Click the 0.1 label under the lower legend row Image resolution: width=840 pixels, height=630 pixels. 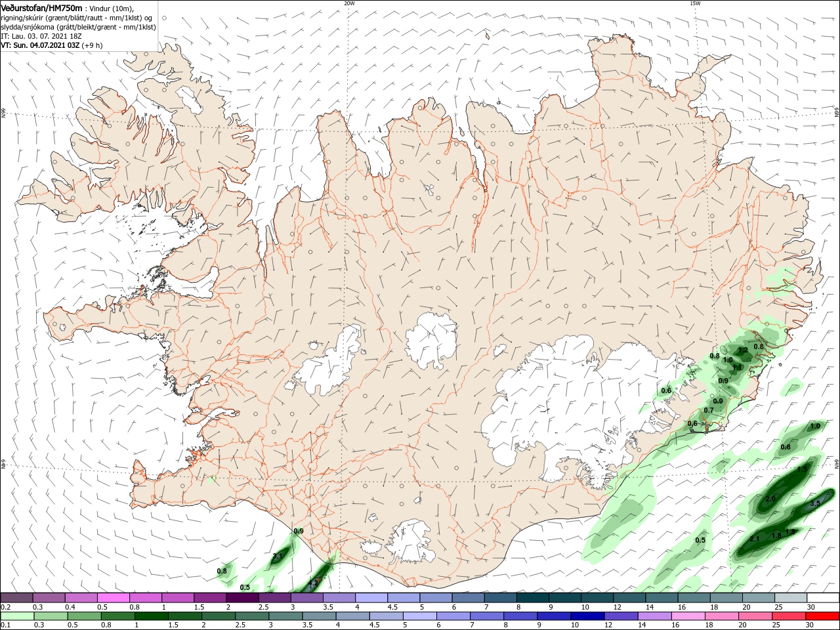pyautogui.click(x=6, y=625)
